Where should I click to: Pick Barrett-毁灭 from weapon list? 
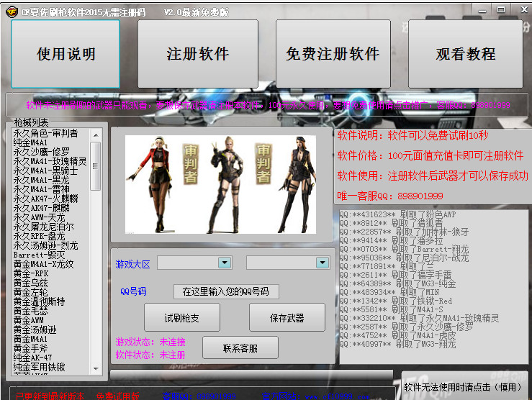[x=39, y=255]
